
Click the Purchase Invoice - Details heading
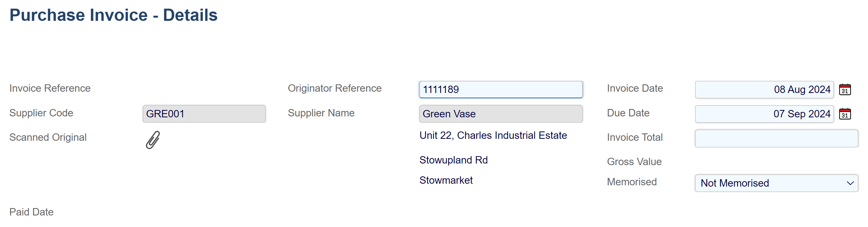point(114,15)
